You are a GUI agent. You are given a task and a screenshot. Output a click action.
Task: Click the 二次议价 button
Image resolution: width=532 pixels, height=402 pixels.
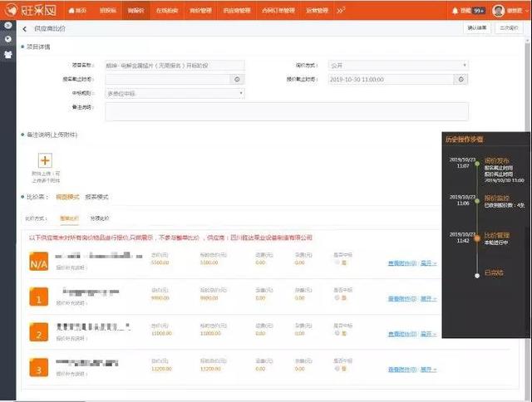(509, 28)
